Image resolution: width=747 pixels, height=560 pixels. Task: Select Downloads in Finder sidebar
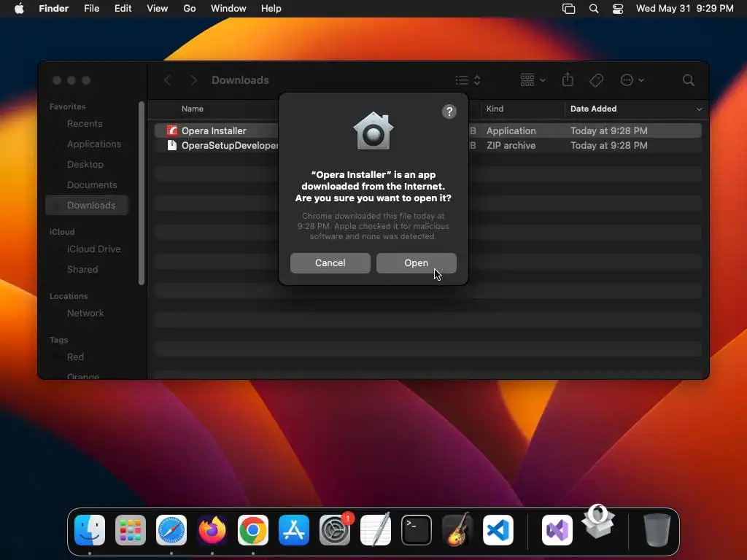click(x=87, y=205)
